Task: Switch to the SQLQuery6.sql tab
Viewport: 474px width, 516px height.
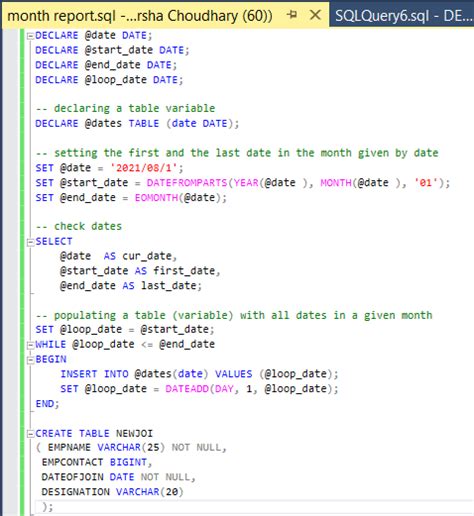Action: pos(403,15)
